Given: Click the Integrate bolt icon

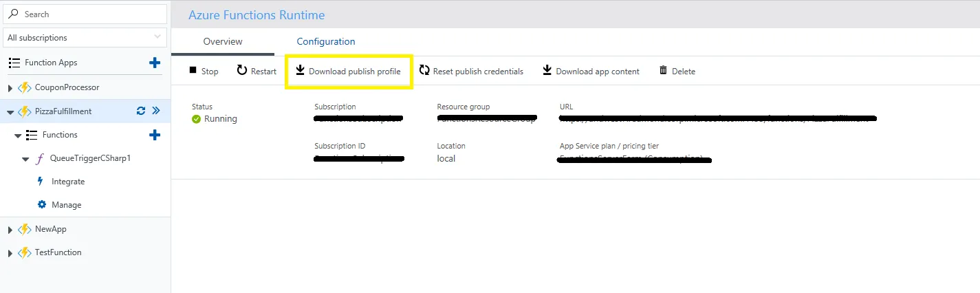Looking at the screenshot, I should 41,182.
